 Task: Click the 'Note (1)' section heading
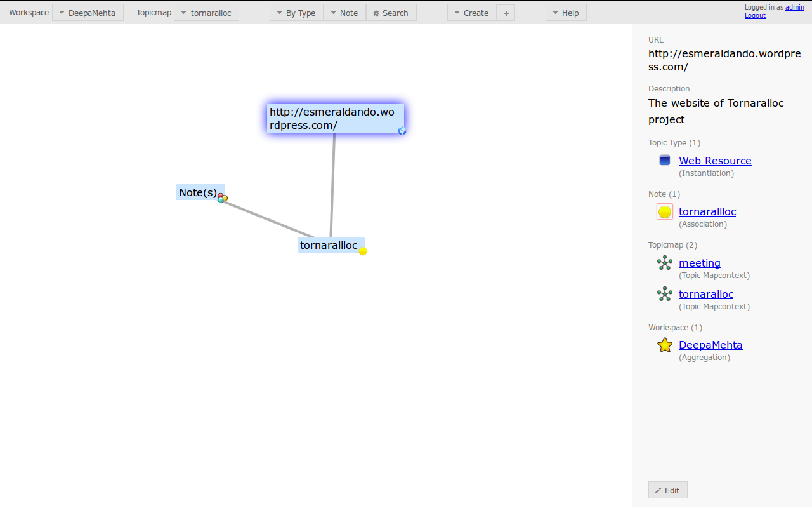pyautogui.click(x=664, y=194)
